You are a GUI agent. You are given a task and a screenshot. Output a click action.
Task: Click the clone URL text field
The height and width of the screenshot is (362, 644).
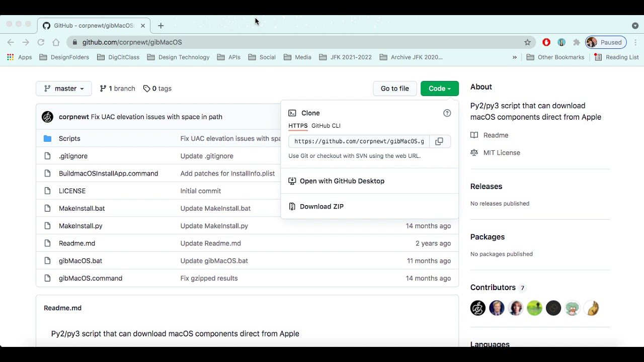[x=359, y=142]
